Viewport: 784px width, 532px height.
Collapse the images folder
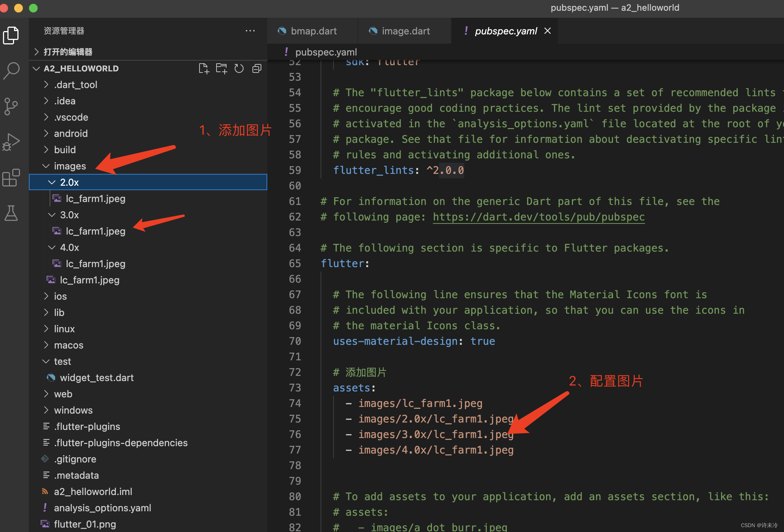click(x=69, y=166)
